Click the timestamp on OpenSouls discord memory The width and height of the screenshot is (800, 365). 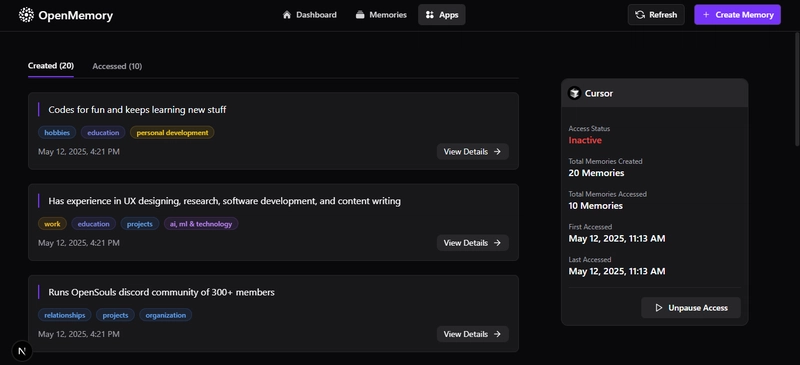pos(79,334)
